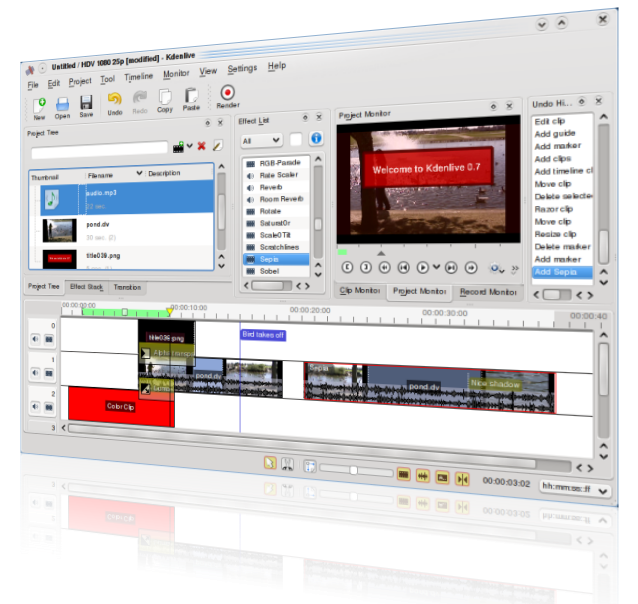
Task: Expand the monitor toolbar overflow chevron
Action: tap(515, 269)
